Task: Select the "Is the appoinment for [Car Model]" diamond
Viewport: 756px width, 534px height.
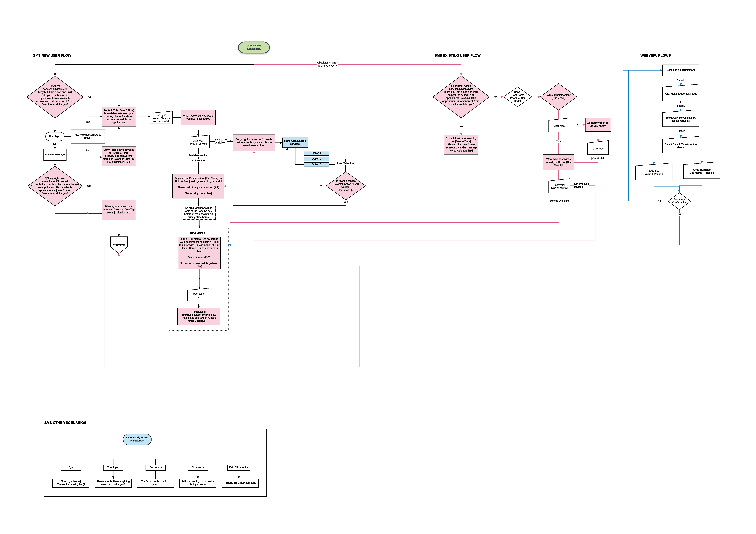Action: 558,97
